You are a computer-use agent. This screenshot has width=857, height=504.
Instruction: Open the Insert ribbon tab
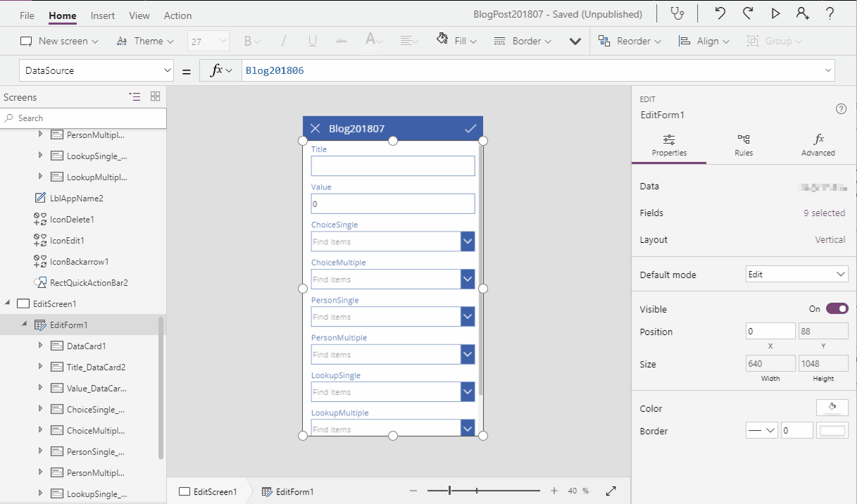tap(103, 15)
